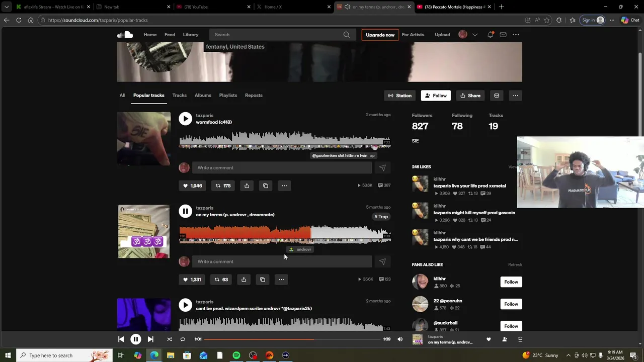Follow 22 @pooruhn suggestion
The image size is (644, 362).
point(511,304)
